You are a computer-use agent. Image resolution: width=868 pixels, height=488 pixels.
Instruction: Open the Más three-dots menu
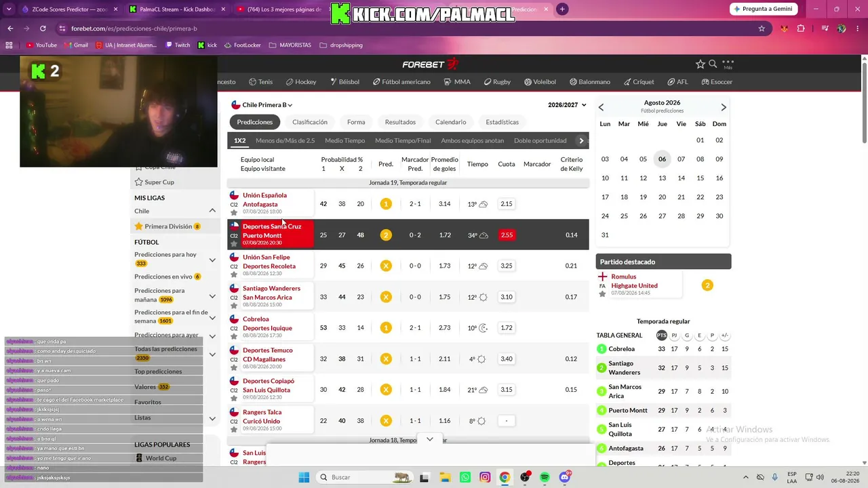[x=728, y=64]
